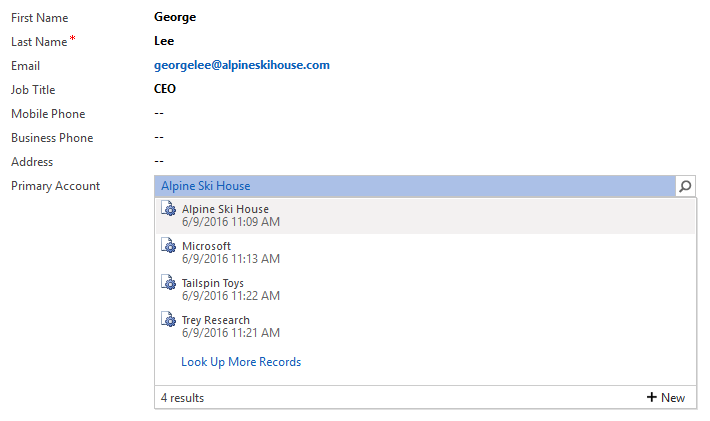This screenshot has width=710, height=421.
Task: Choose Microsoft from the lookup results
Action: point(425,253)
